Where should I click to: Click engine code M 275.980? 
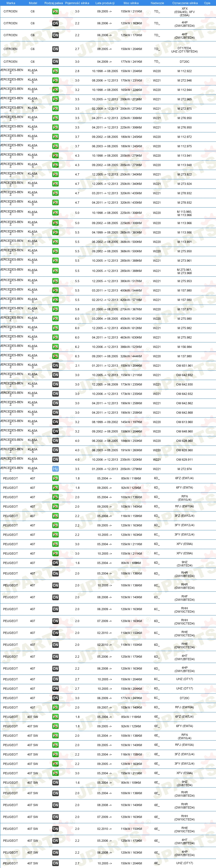pos(185,319)
